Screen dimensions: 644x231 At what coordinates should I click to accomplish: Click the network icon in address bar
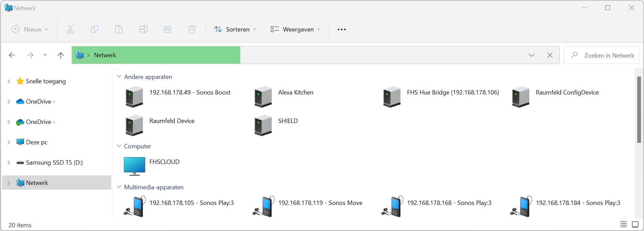point(79,55)
